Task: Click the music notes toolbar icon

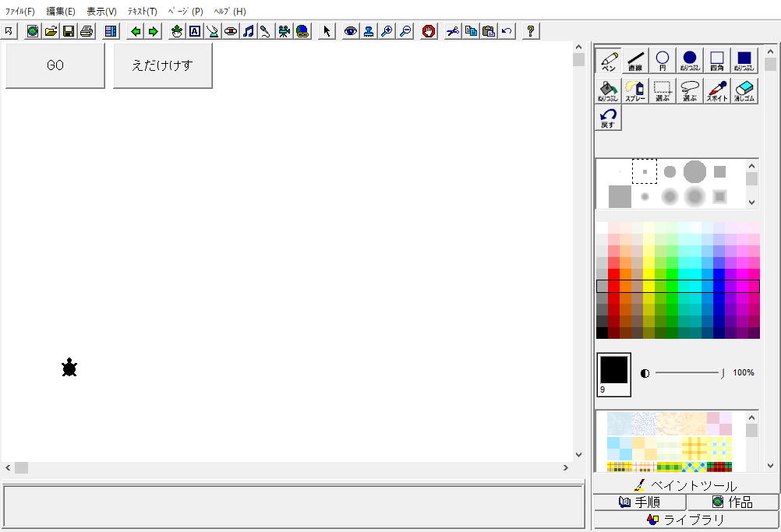Action: coord(248,31)
